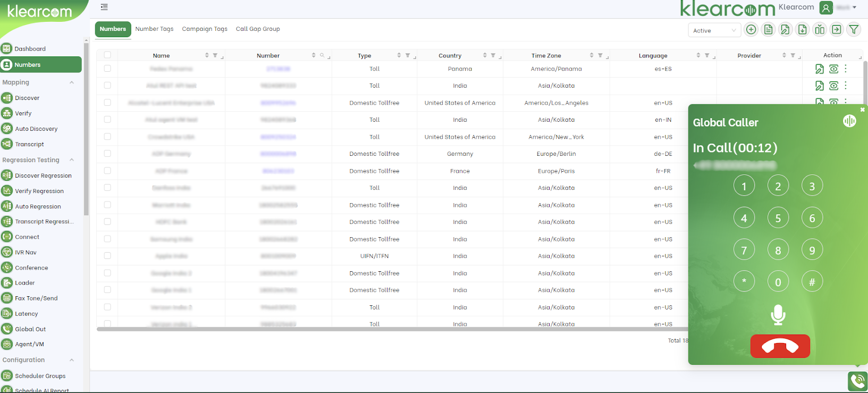Collapse the Configuration sidebar section
The width and height of the screenshot is (868, 393).
click(72, 360)
